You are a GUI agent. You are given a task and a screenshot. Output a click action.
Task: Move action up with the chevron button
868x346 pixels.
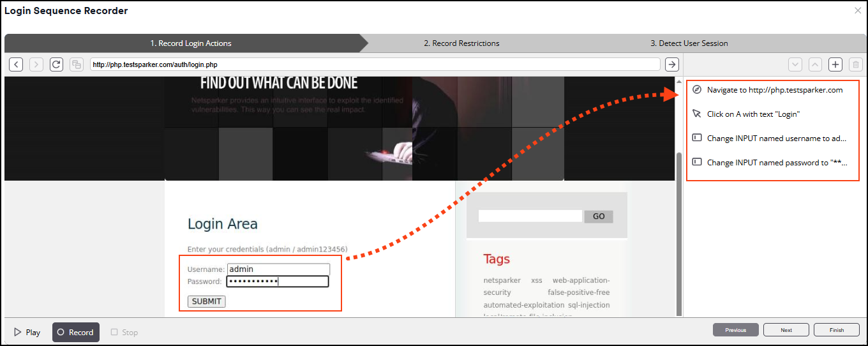click(815, 64)
